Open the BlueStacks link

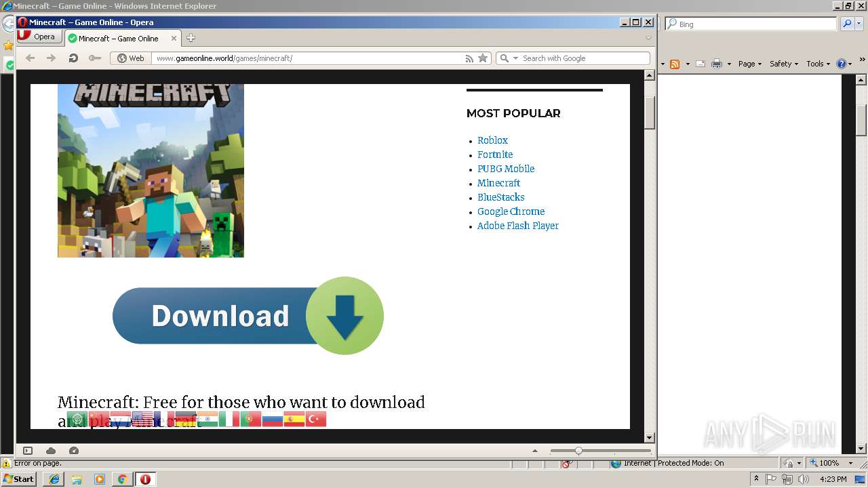click(500, 197)
